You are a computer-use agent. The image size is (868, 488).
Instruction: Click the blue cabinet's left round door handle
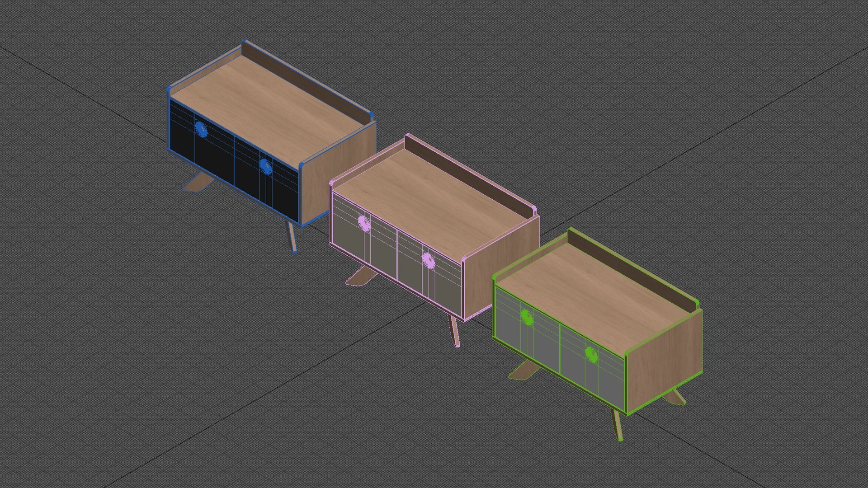coord(201,129)
